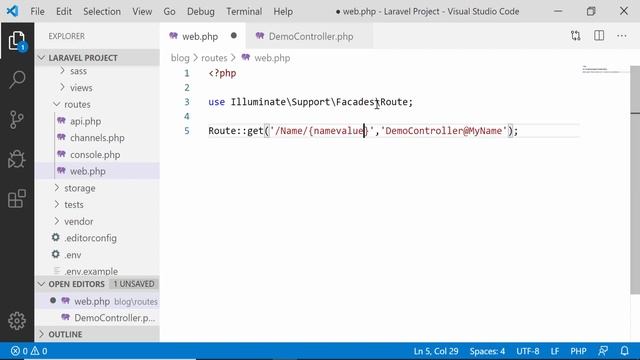Click the web.php breadcrumb
640x360 pixels.
[x=272, y=58]
